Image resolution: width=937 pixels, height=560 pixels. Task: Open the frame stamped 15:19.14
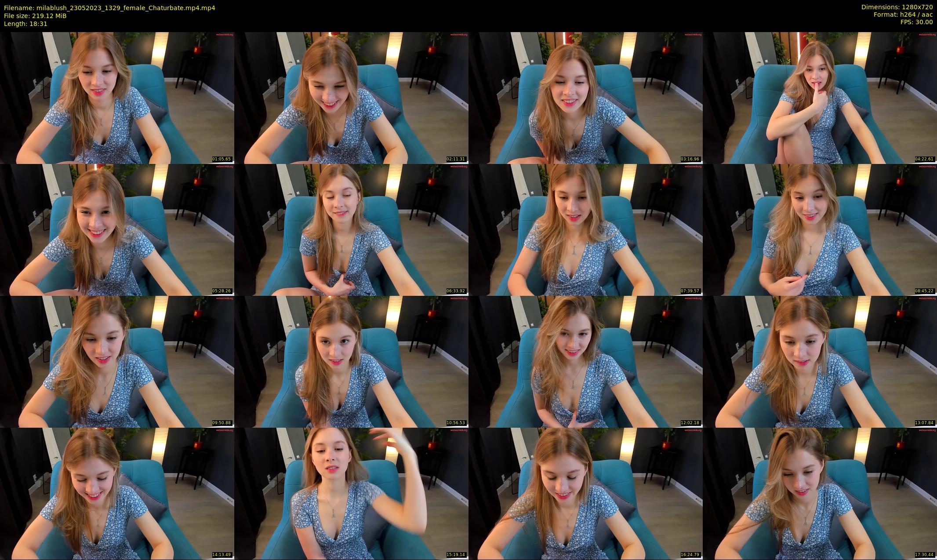click(x=351, y=493)
